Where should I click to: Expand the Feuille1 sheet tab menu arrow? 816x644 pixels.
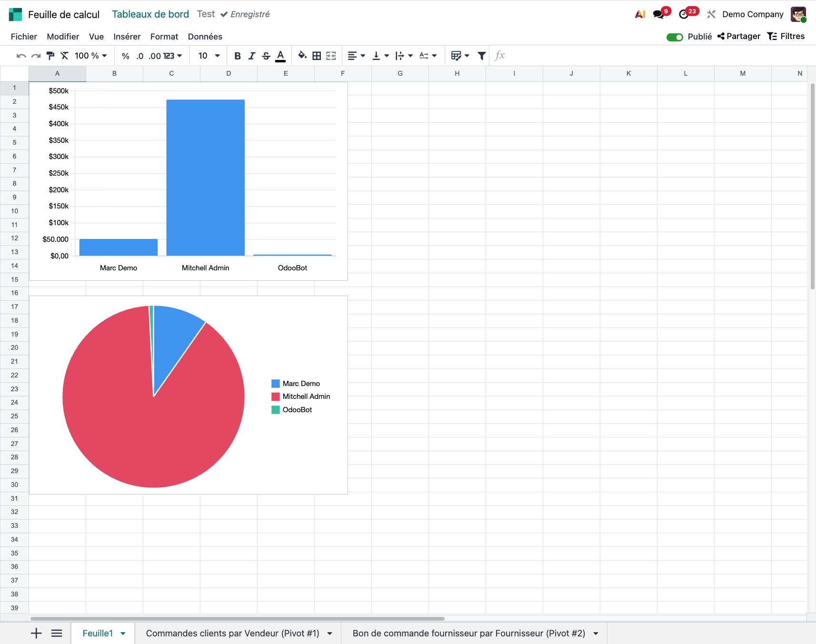(x=123, y=634)
